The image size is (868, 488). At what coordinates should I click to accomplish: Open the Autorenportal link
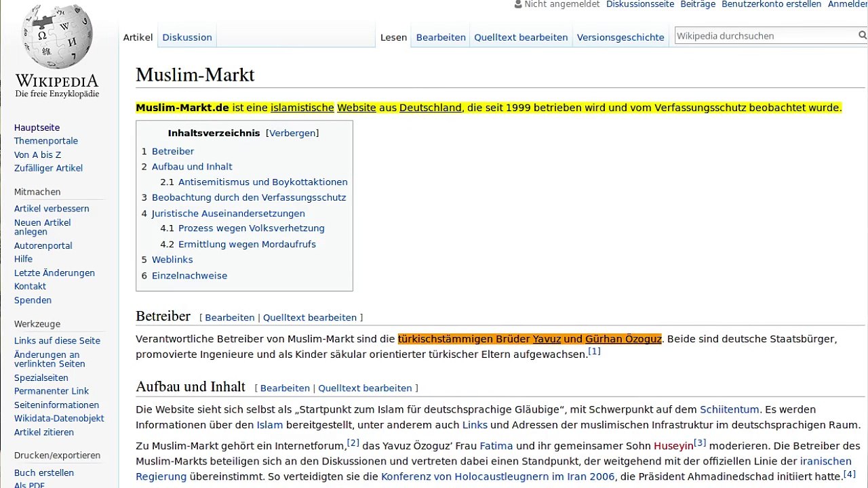(x=43, y=245)
